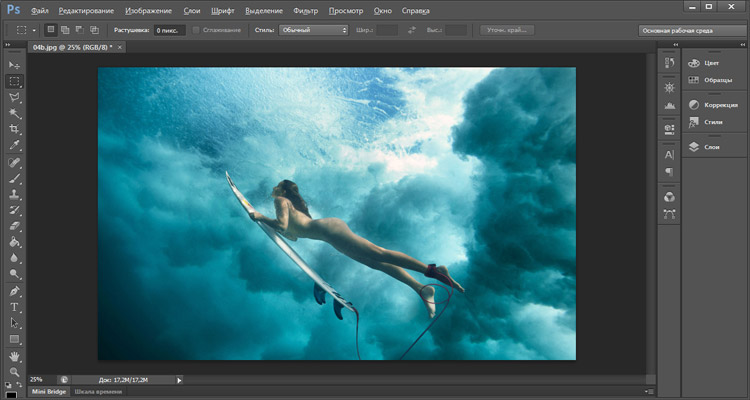
Task: Open the status bar info arrow menu
Action: [179, 380]
